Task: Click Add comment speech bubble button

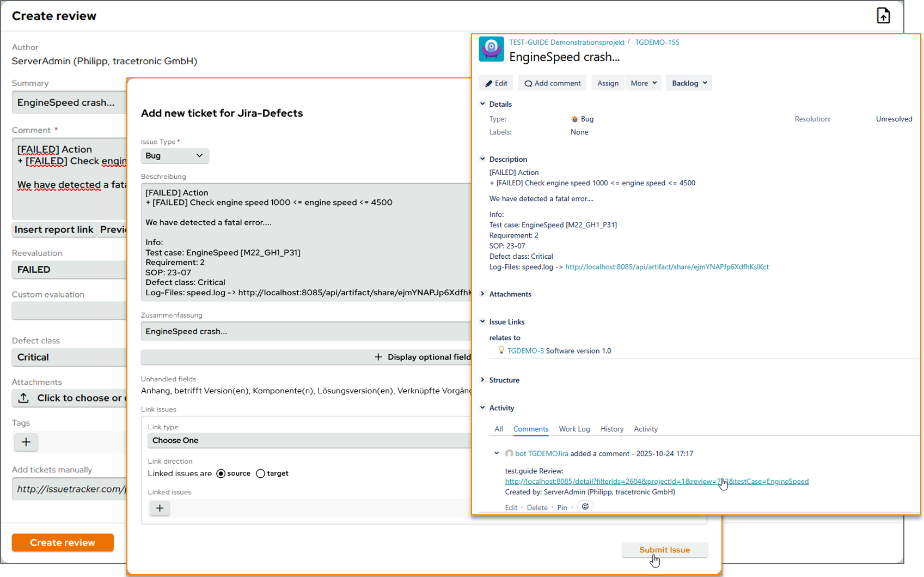Action: click(x=552, y=83)
